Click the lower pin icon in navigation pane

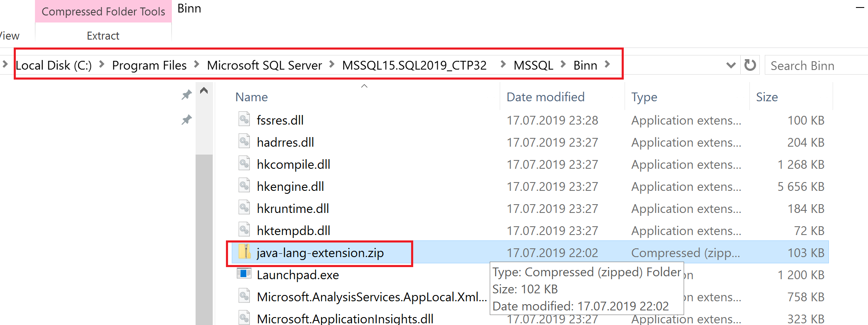(x=186, y=120)
